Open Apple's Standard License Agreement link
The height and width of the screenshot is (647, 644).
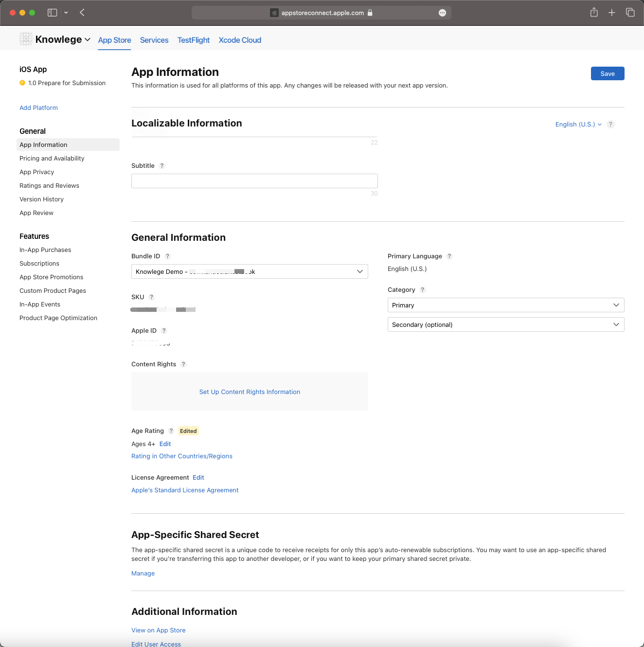coord(185,490)
